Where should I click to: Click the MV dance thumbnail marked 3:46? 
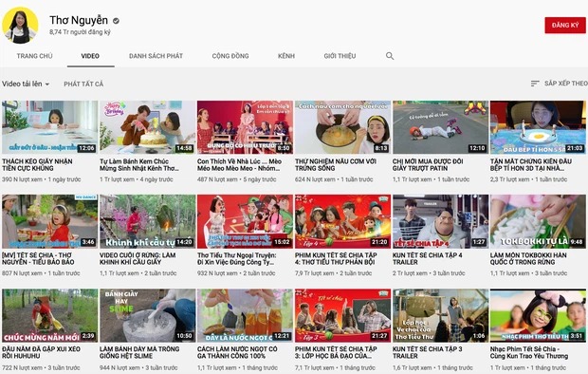click(49, 221)
